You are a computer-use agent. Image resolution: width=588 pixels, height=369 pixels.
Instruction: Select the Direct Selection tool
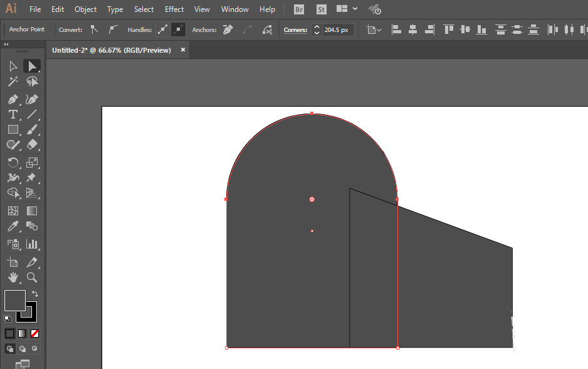(x=32, y=66)
